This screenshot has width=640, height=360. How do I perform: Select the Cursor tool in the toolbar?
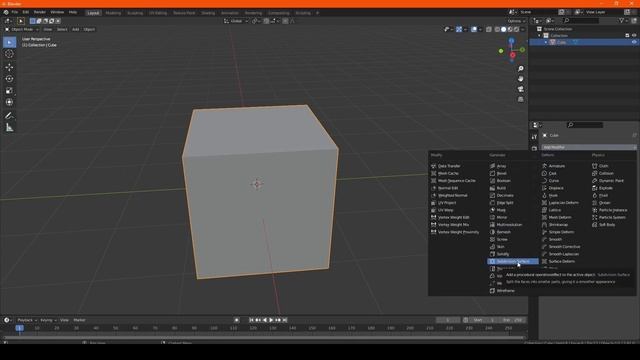[9, 54]
